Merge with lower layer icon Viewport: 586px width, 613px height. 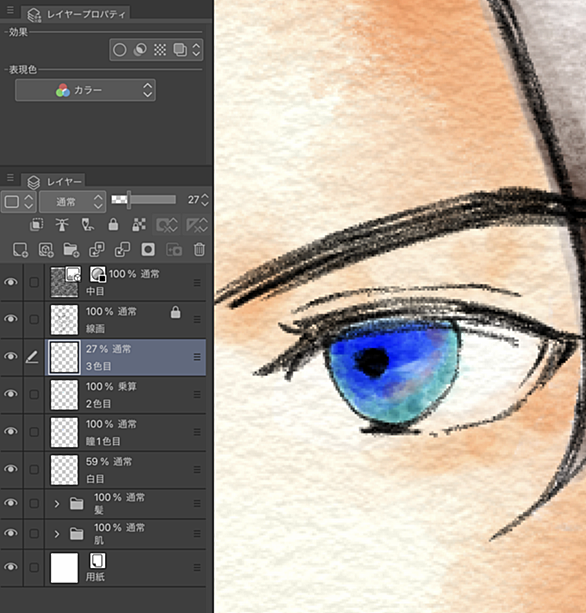122,249
